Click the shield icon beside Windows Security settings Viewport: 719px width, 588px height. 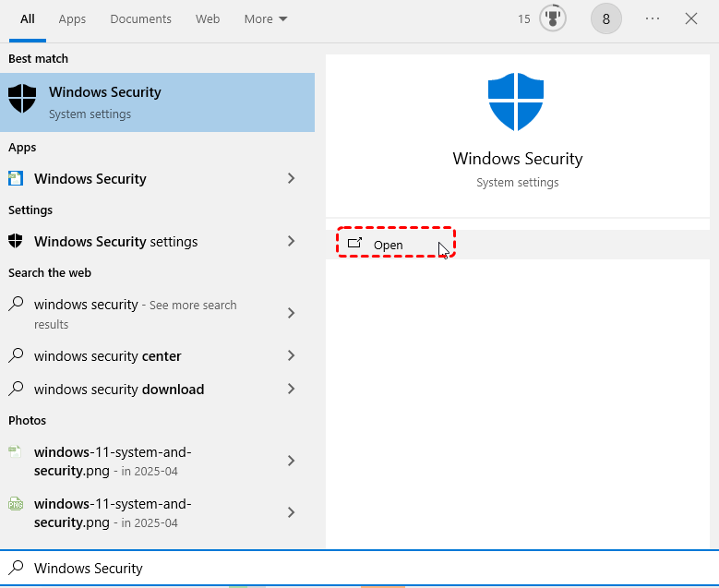16,241
